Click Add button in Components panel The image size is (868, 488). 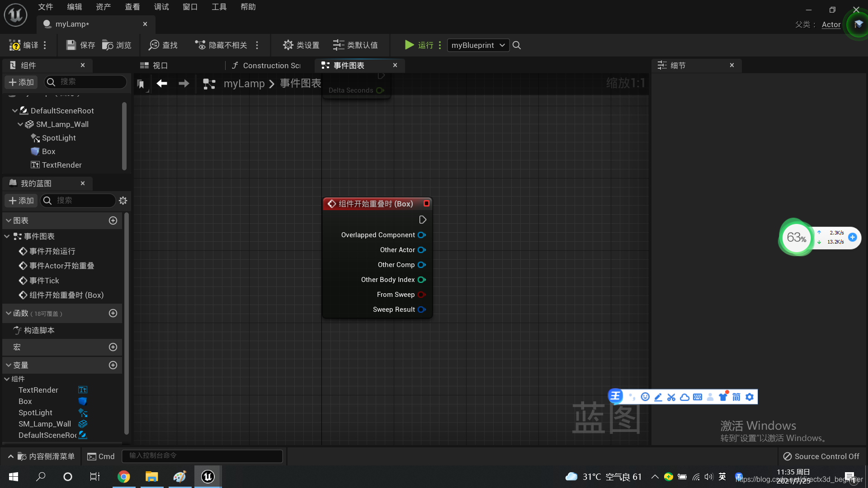click(x=21, y=82)
